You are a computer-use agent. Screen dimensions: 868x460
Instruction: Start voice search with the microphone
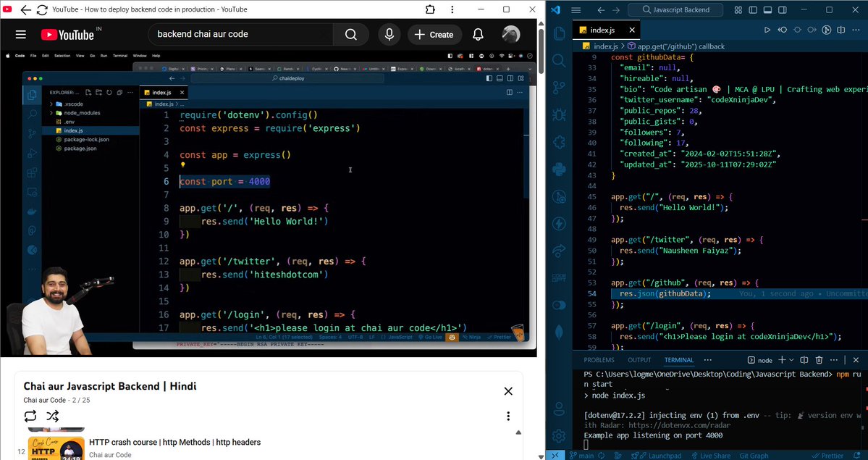click(x=389, y=34)
